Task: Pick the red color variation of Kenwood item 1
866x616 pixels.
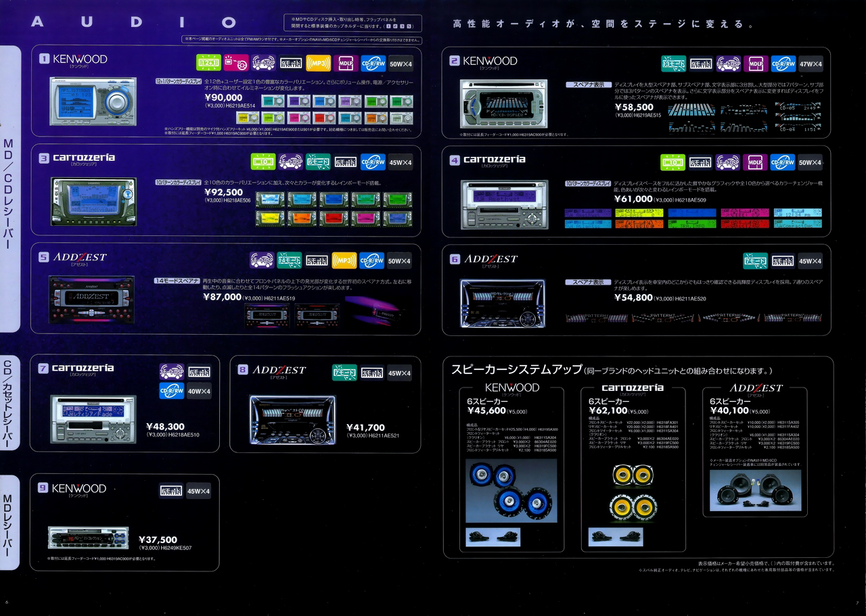Action: tap(325, 118)
